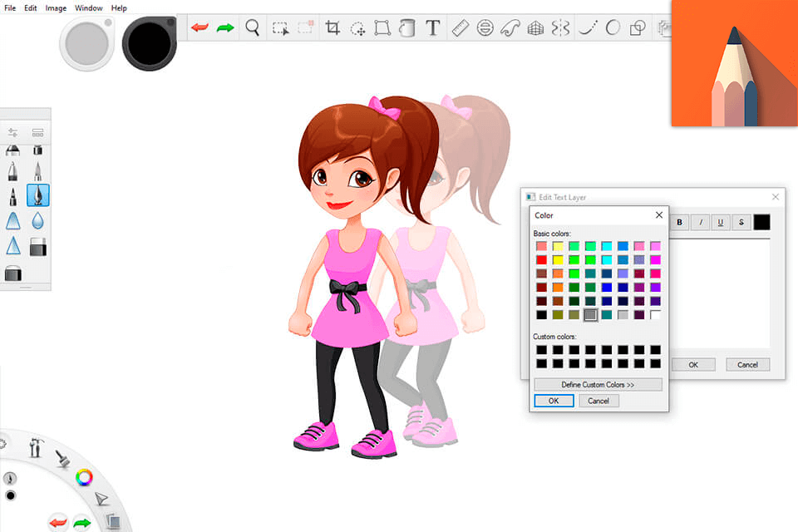Screen dimensions: 798x532
Task: Select the Text tool
Action: click(432, 27)
